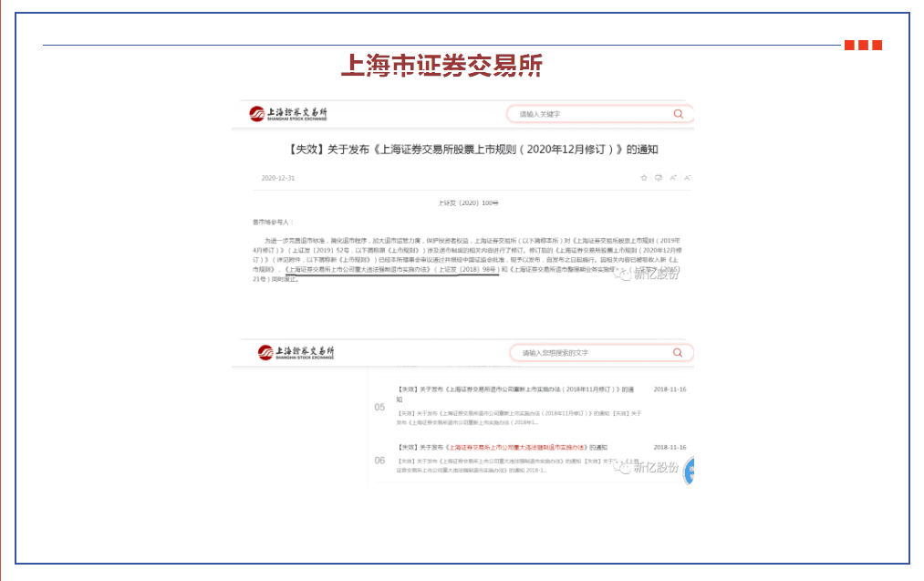Click the slide heading 上海市证券交易所
The height and width of the screenshot is (581, 924).
coord(441,65)
